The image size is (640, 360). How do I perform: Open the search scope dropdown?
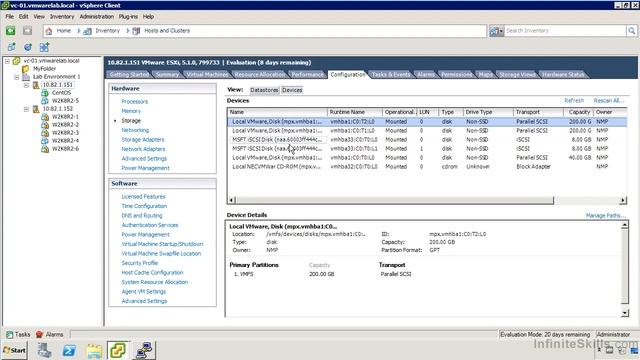[x=496, y=31]
